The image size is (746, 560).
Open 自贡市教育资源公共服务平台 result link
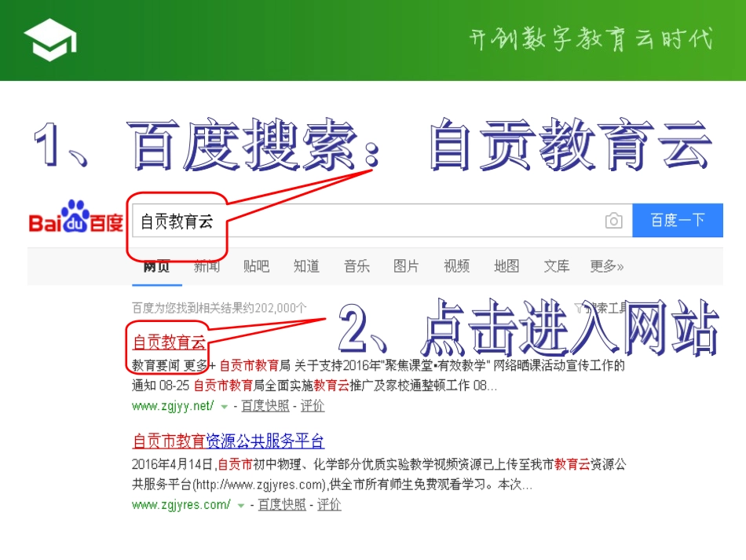pyautogui.click(x=229, y=441)
